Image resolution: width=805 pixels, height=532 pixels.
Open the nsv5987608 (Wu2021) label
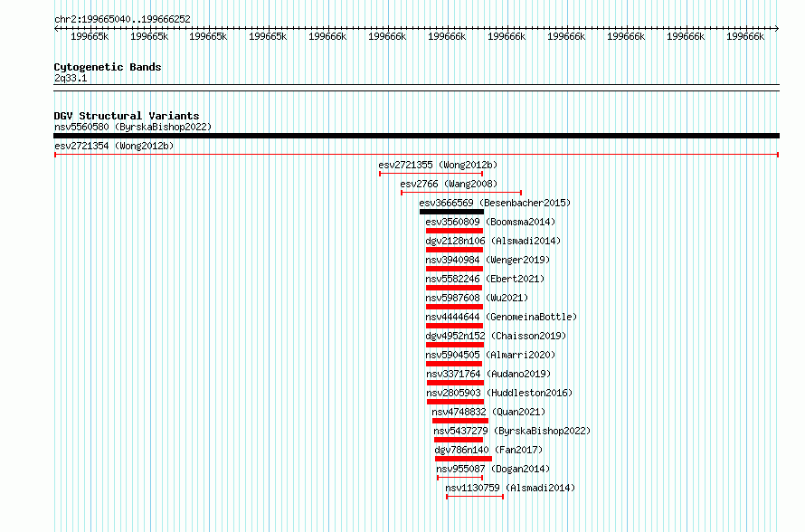[477, 298]
